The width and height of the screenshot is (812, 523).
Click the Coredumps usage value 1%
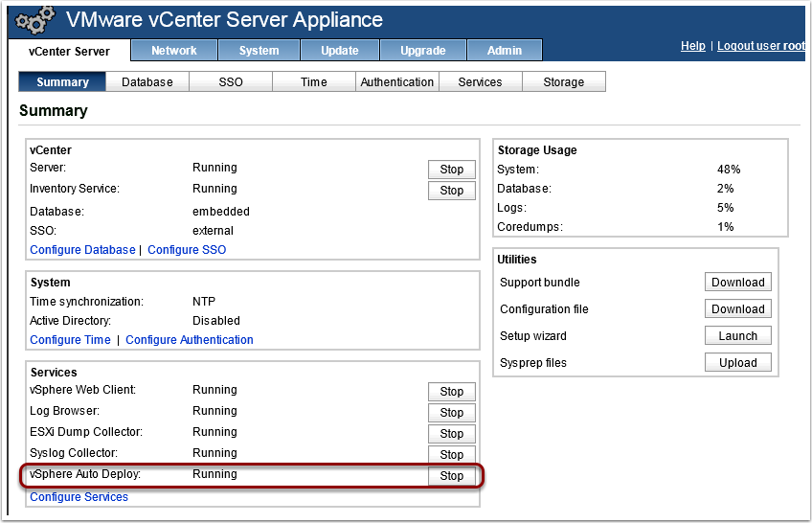coord(726,227)
